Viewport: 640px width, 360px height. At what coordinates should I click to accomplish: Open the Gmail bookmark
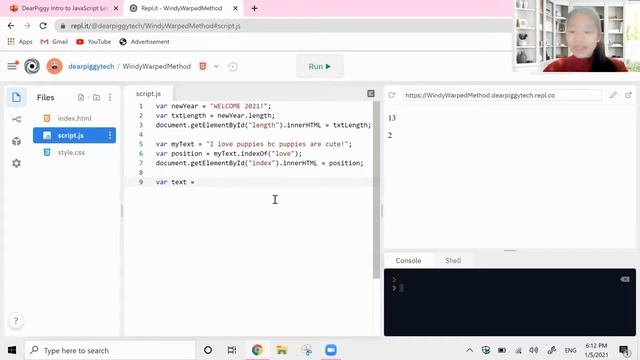point(54,42)
